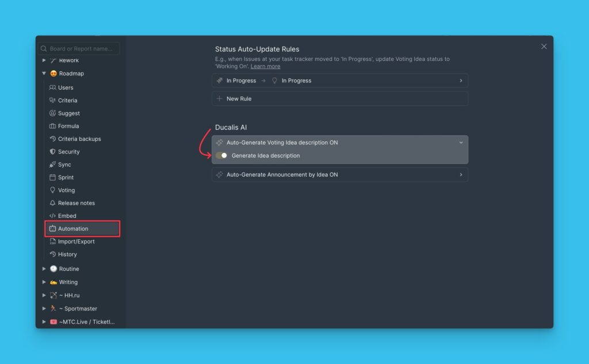Collapse the Roadmap board tree
This screenshot has width=589, height=364.
(x=44, y=74)
